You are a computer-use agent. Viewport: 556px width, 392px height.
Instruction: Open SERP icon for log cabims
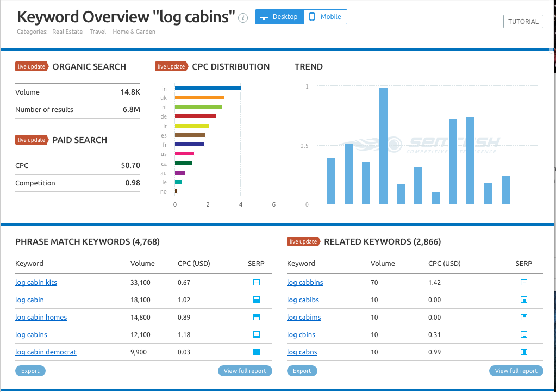524,317
